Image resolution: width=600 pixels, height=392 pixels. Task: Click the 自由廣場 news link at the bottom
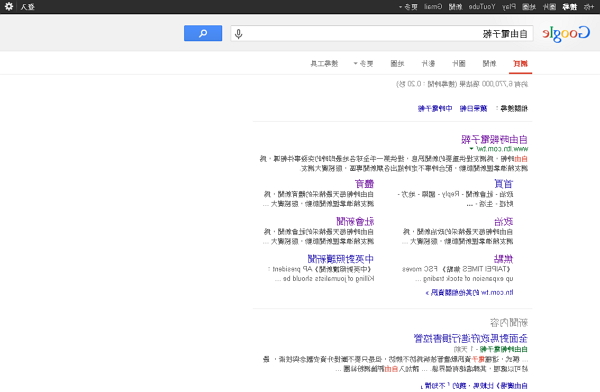coord(474,385)
